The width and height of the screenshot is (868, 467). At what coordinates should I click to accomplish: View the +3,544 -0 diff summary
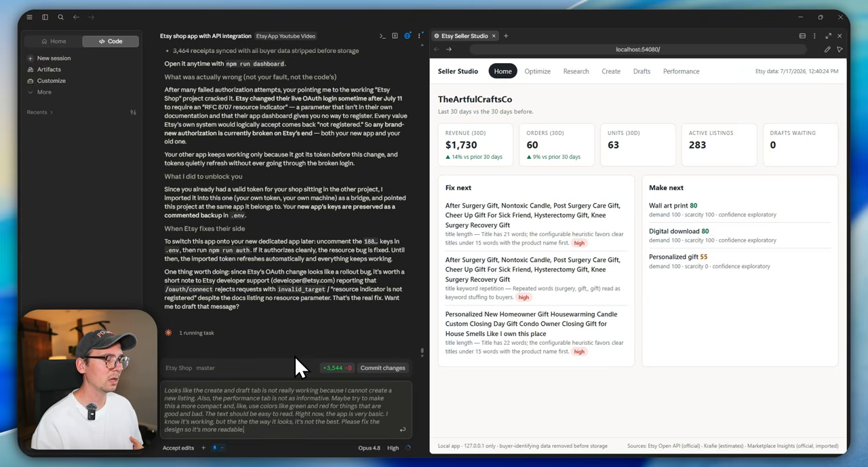click(337, 368)
